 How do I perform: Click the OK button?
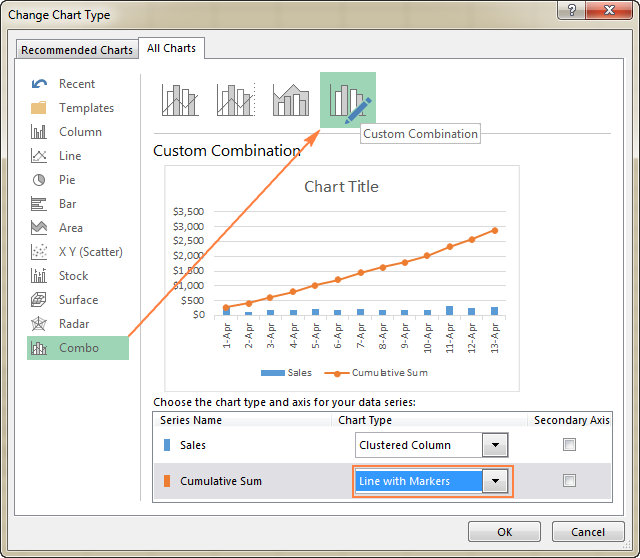point(505,532)
